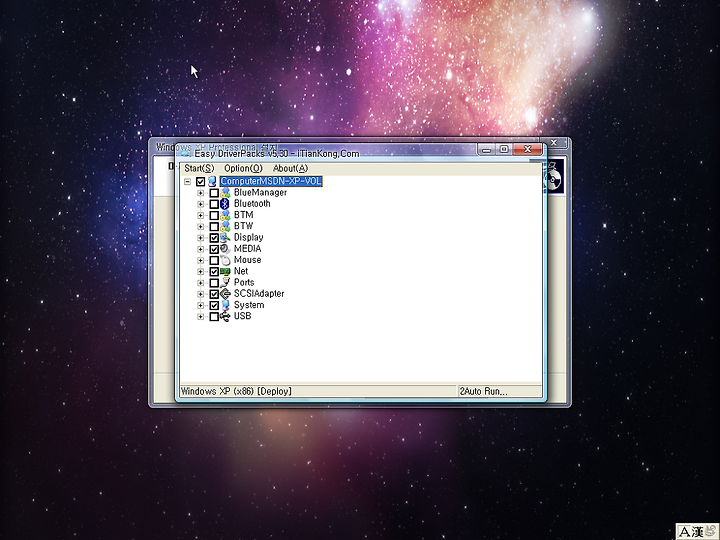Disable the Net driver checkbox
720x540 pixels.
(x=214, y=271)
